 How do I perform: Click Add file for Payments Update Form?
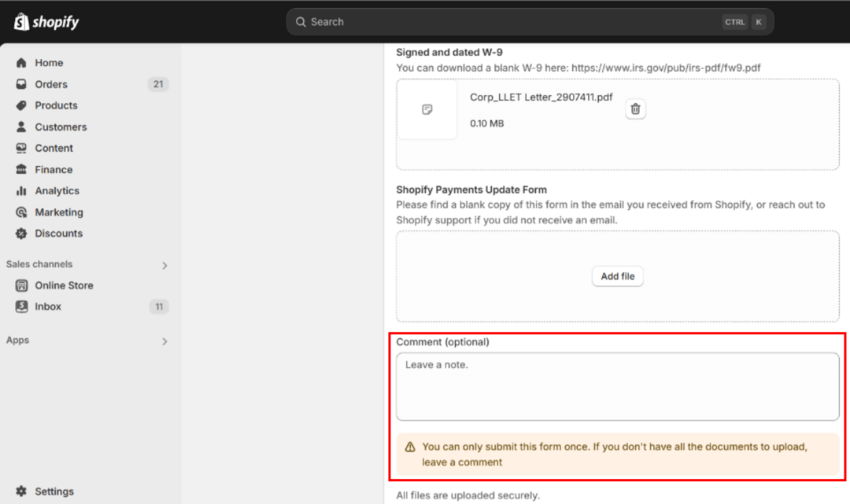pos(617,276)
